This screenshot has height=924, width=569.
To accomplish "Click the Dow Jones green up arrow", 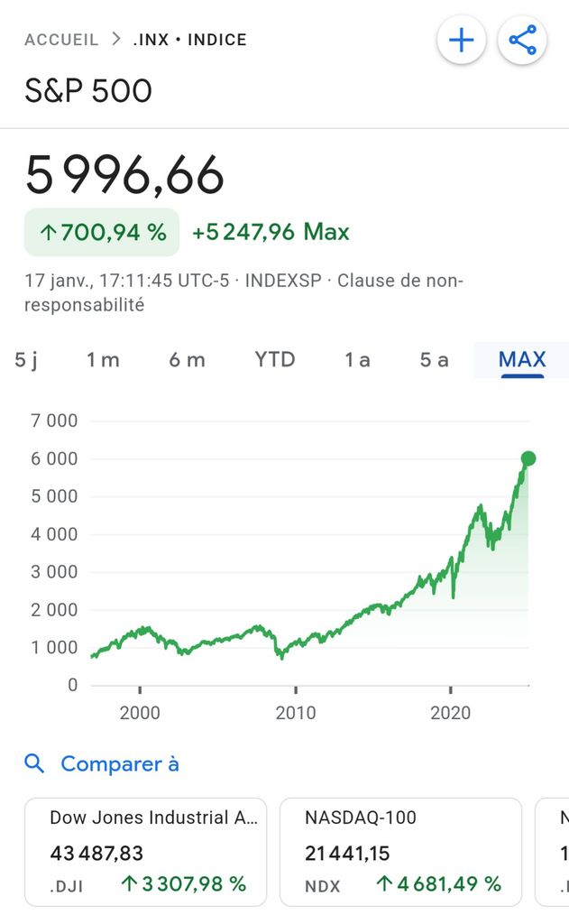I will (130, 884).
